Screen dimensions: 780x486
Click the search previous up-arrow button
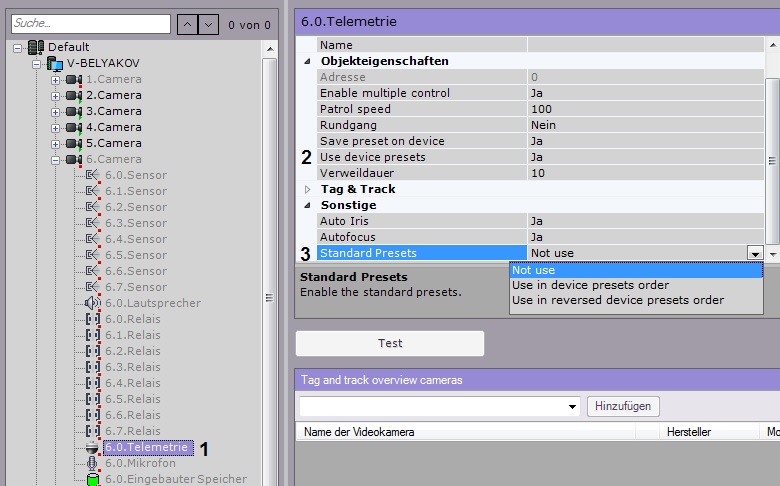[x=189, y=22]
